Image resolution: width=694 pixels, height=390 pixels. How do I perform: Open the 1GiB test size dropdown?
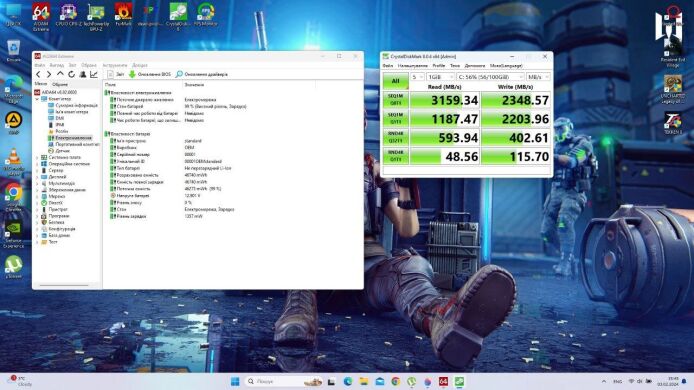[440, 77]
